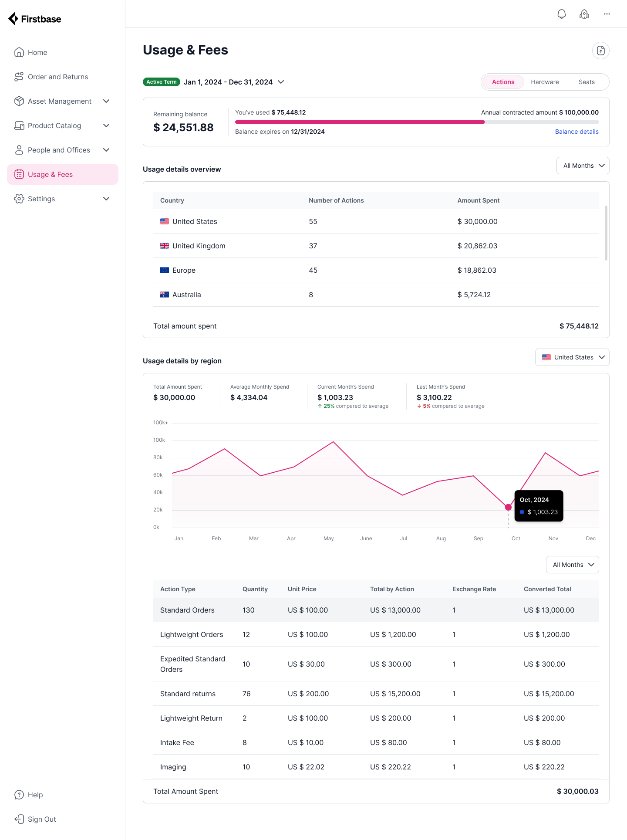
Task: Open the notifications bell icon
Action: [x=562, y=14]
